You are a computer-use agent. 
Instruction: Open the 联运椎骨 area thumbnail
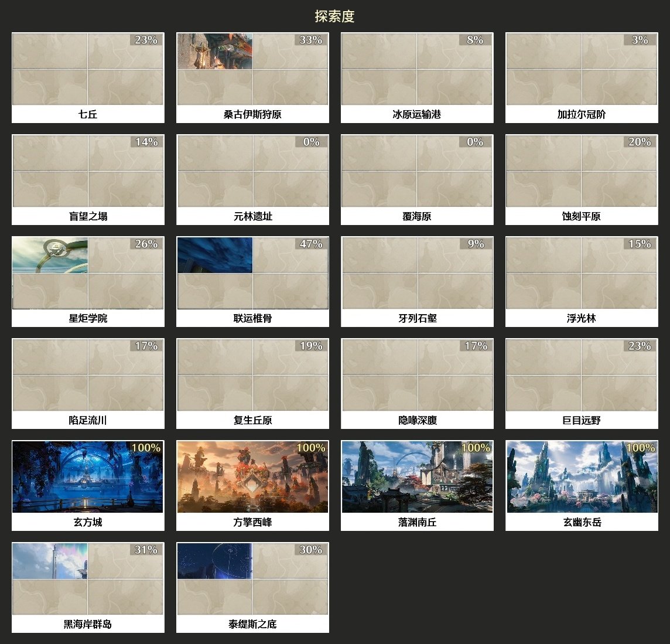(x=252, y=273)
